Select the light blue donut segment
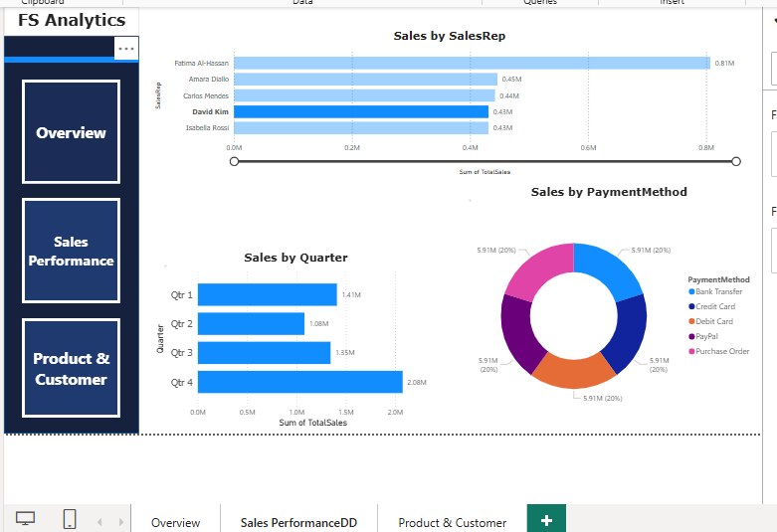 [x=610, y=267]
